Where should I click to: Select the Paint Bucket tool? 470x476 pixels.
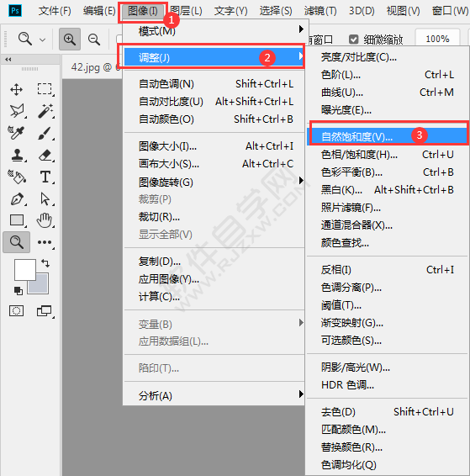[16, 177]
